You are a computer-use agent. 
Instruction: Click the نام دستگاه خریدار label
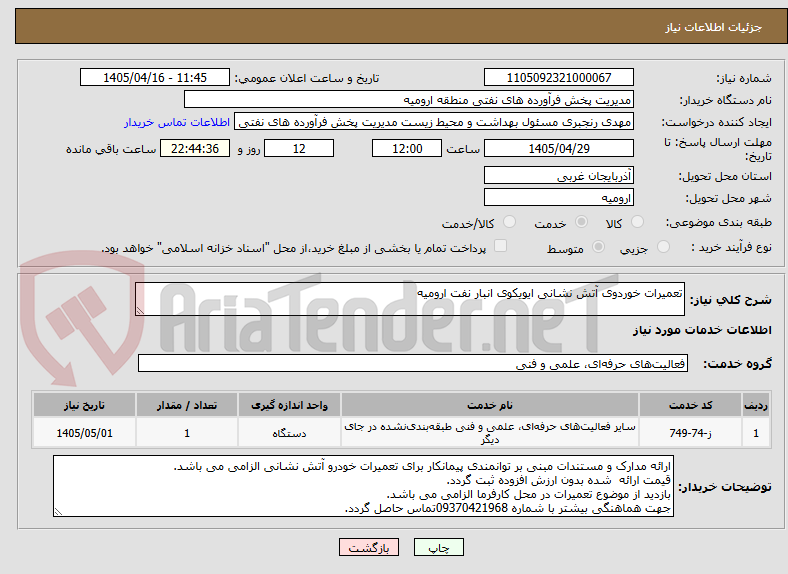click(x=726, y=101)
